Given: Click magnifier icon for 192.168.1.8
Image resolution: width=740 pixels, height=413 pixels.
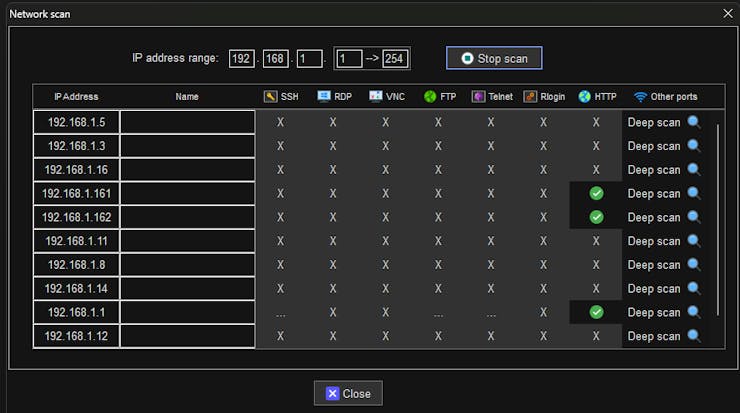Looking at the screenshot, I should click(694, 264).
